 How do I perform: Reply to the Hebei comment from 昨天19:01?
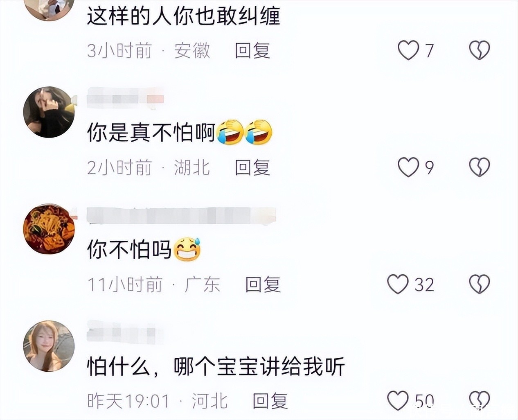[270, 401]
